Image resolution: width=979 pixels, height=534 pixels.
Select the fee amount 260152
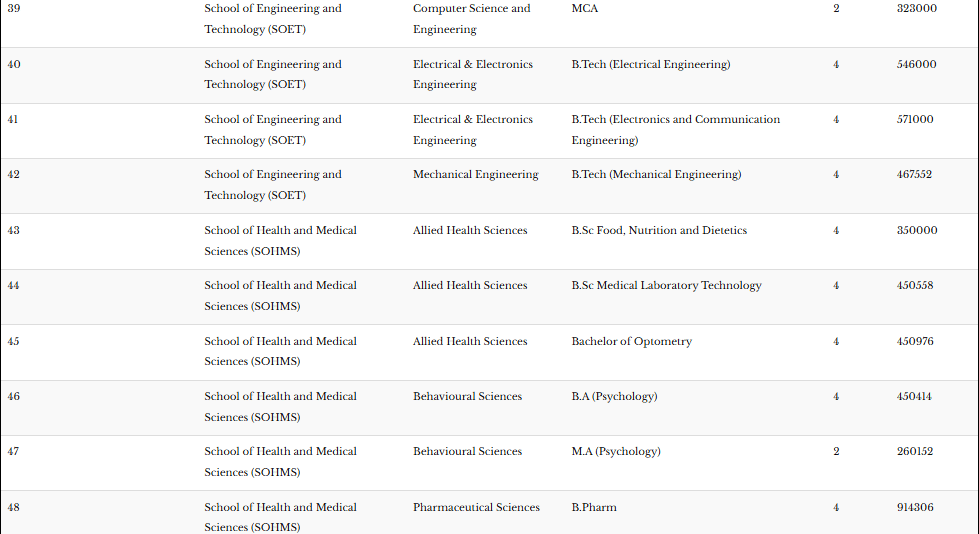point(915,452)
